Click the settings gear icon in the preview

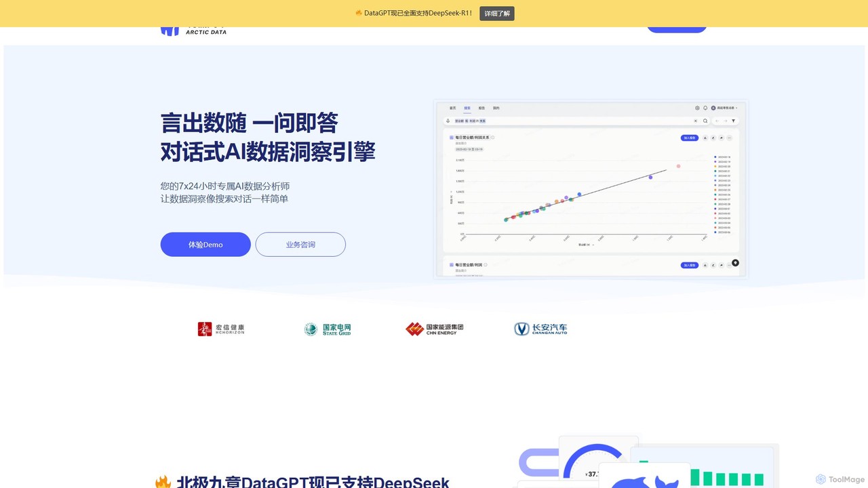pos(697,108)
